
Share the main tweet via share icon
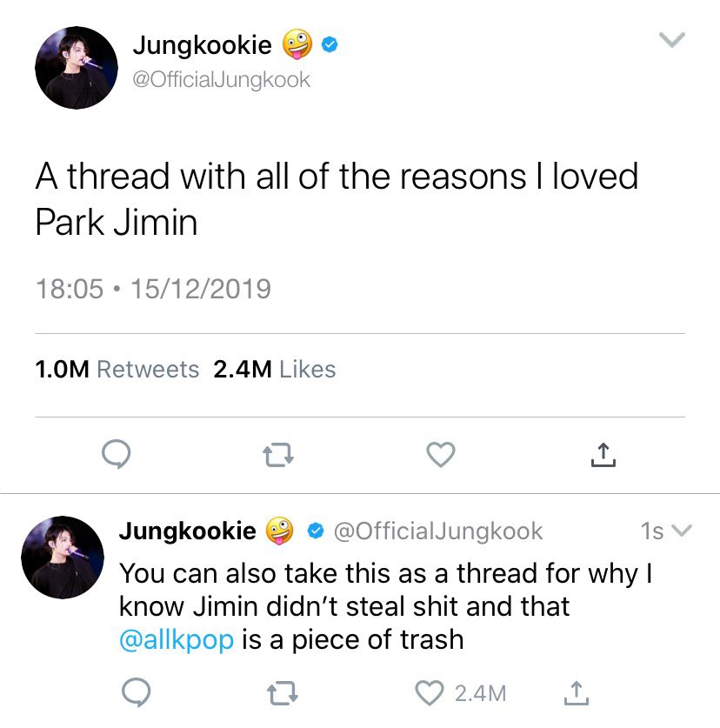(603, 455)
